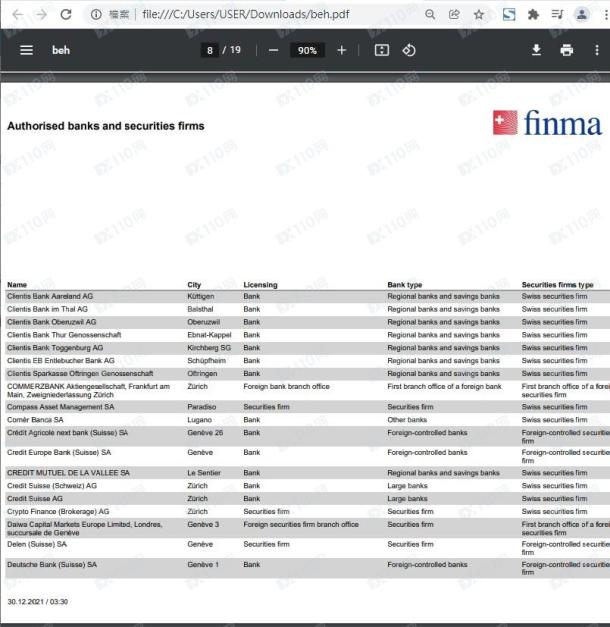Image resolution: width=610 pixels, height=627 pixels.
Task: Click Clientis Sparkasse Oftringen Genossenschaft
Action: click(80, 373)
